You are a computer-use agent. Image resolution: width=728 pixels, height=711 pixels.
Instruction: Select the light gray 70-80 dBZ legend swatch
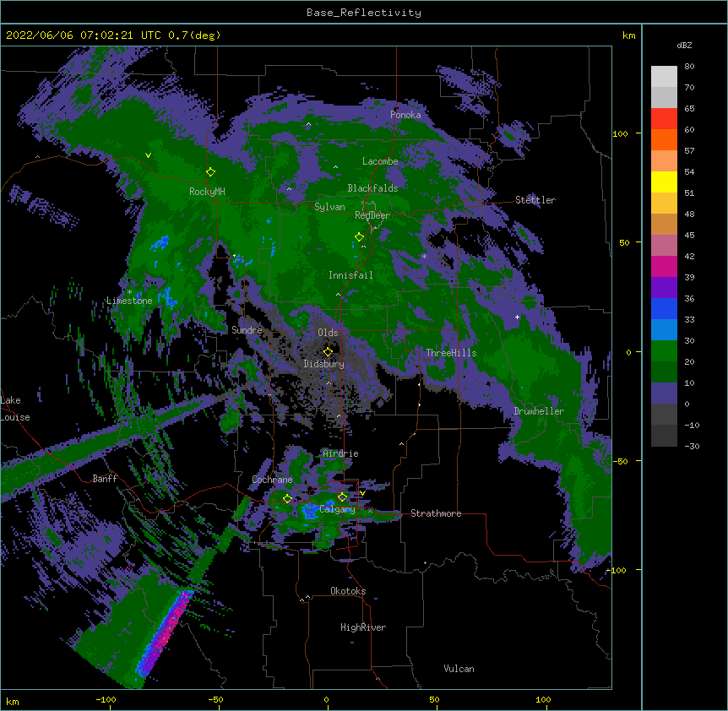pos(664,76)
